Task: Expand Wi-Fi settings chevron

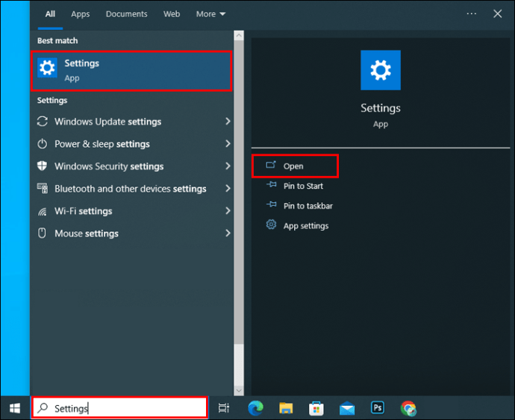Action: (228, 210)
